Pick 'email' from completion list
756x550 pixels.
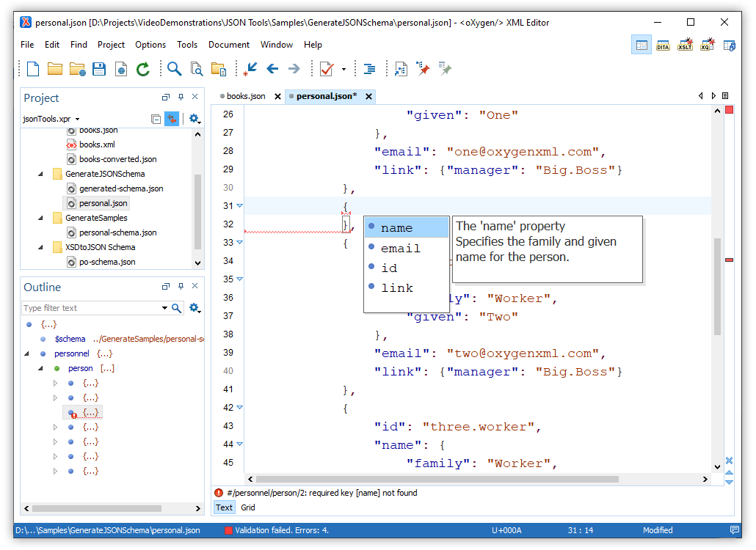pos(407,248)
